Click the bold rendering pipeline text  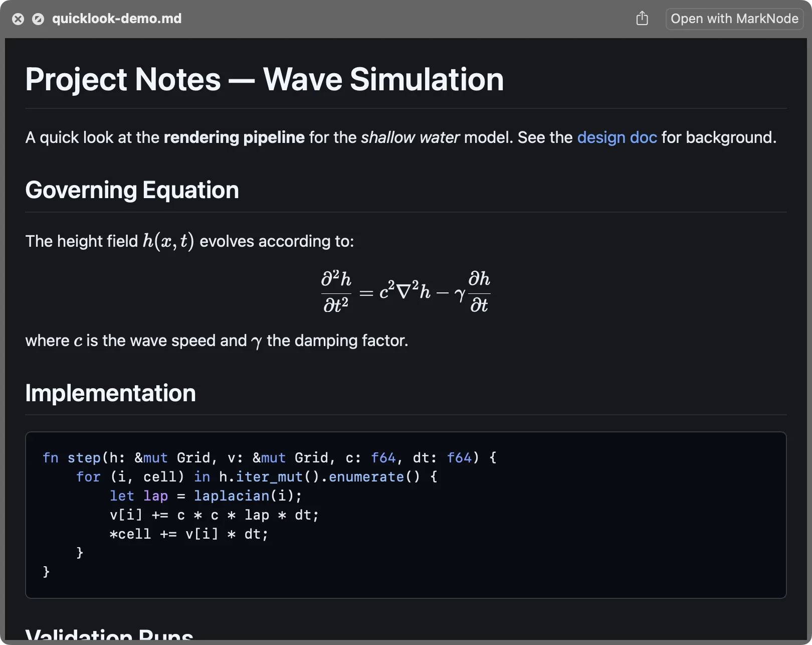click(234, 137)
